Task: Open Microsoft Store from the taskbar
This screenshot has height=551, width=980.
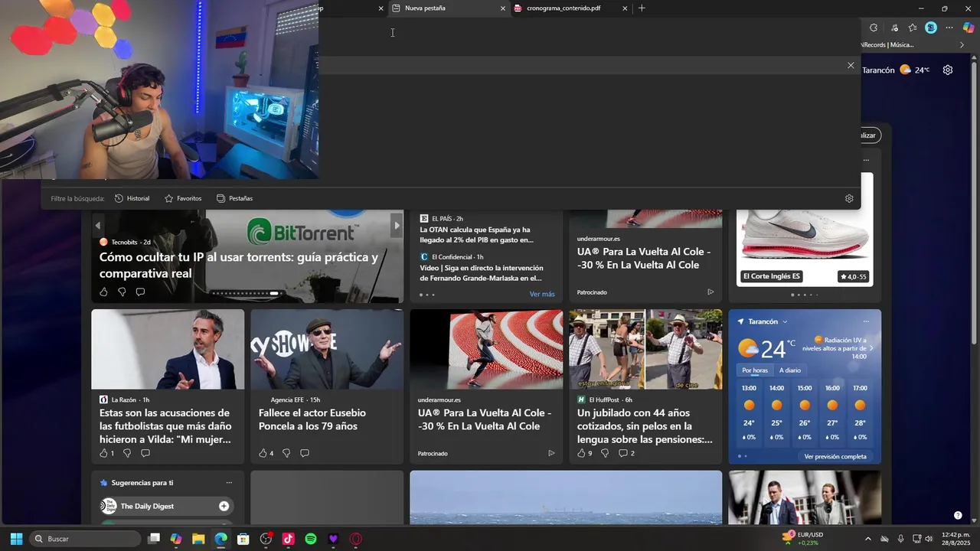Action: pos(243,539)
